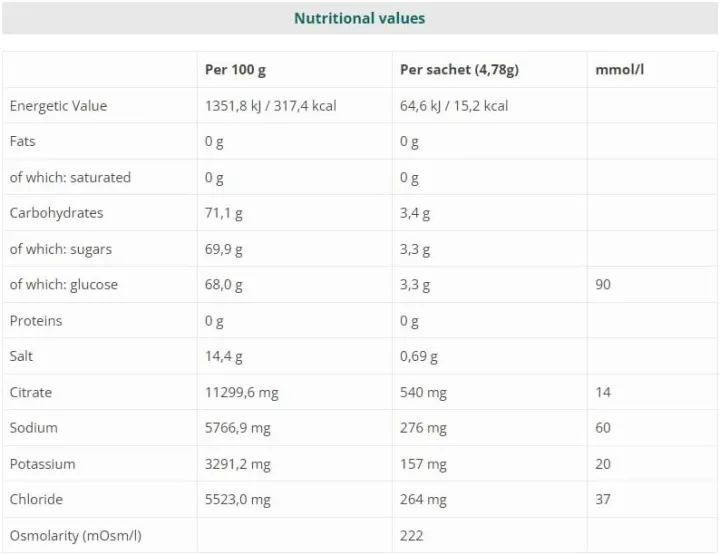Click the 64,6 kJ / 15,2 kcal cell
This screenshot has height=555, width=720.
[454, 106]
